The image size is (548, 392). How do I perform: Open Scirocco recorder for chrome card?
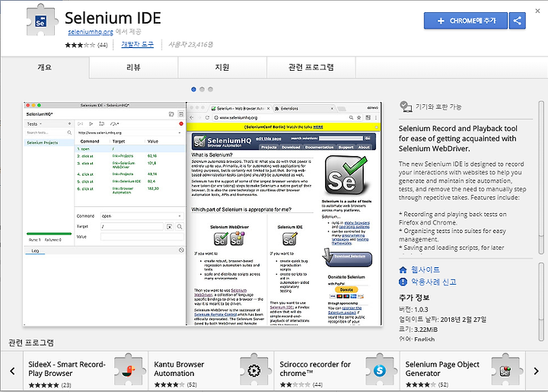pyautogui.click(x=337, y=371)
